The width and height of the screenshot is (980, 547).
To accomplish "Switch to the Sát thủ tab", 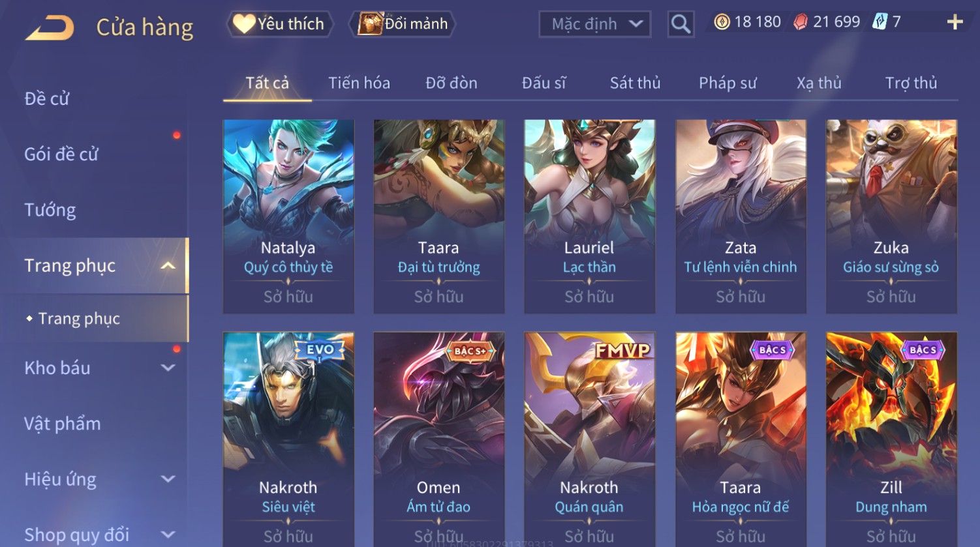I will [635, 83].
